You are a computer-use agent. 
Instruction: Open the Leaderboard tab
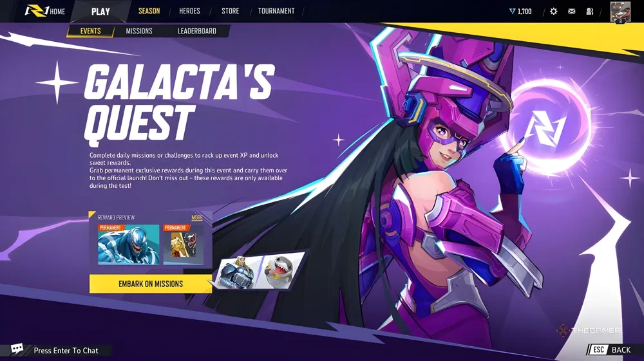(x=196, y=31)
